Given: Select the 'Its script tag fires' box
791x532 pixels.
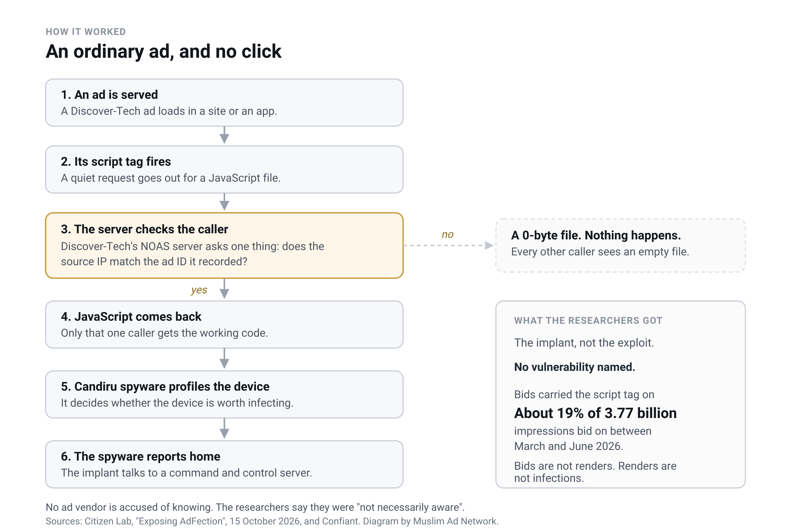Looking at the screenshot, I should point(224,169).
